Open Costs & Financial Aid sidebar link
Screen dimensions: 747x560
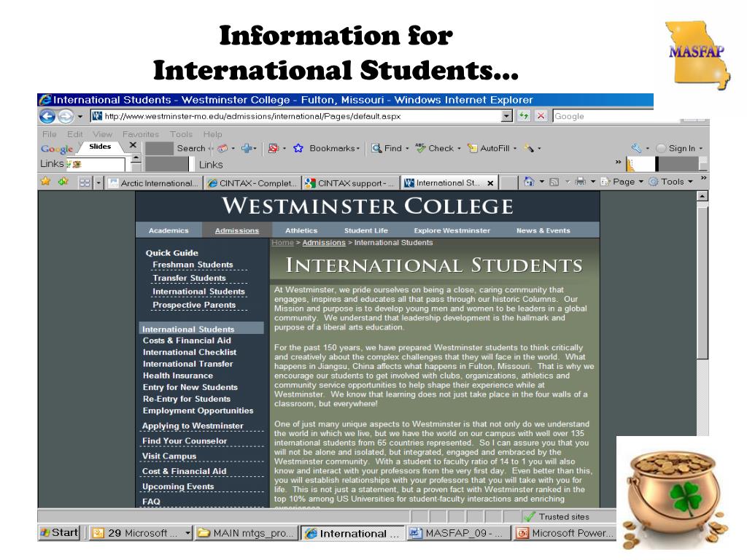click(x=187, y=341)
